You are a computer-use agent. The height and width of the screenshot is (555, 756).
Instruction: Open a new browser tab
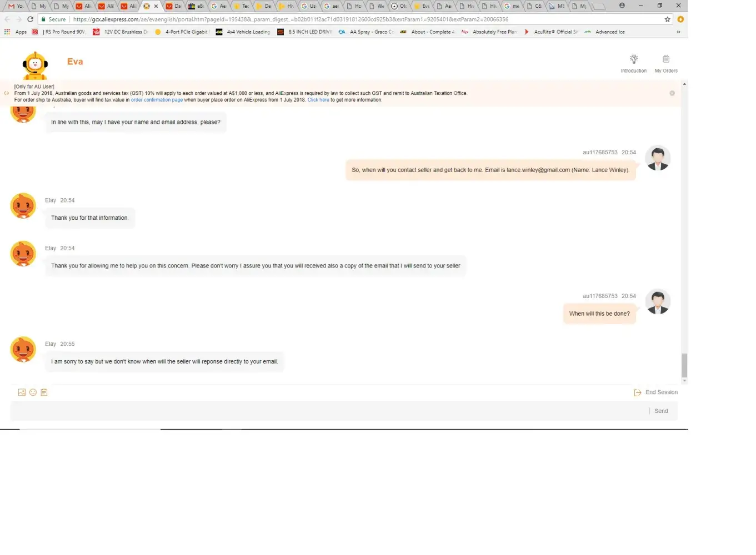599,6
